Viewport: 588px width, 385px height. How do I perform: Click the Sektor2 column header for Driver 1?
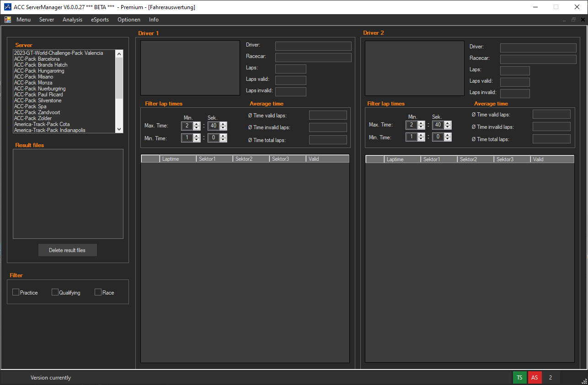251,159
